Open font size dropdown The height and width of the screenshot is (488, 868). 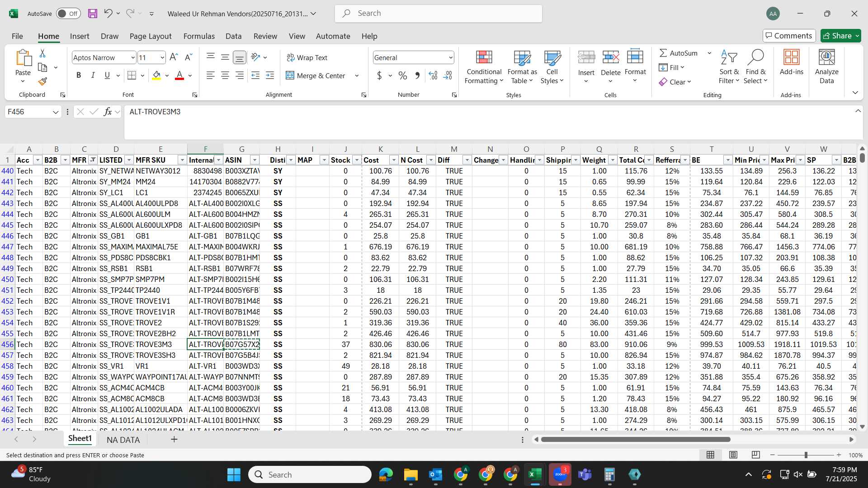162,57
